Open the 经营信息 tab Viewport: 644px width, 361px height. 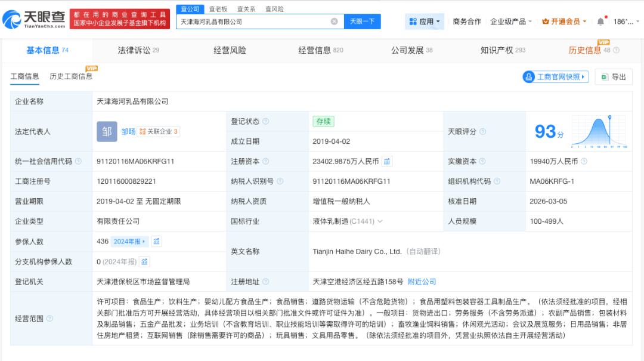pos(320,50)
